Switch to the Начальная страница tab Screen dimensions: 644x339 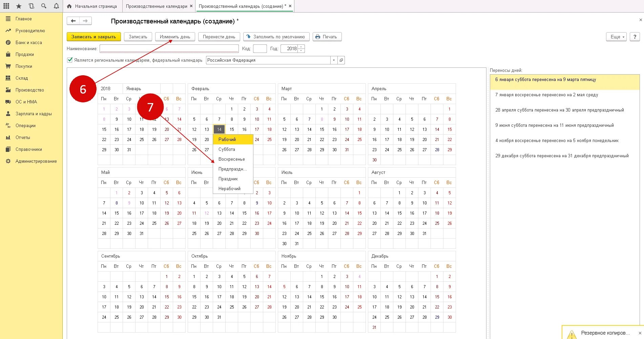click(x=92, y=6)
